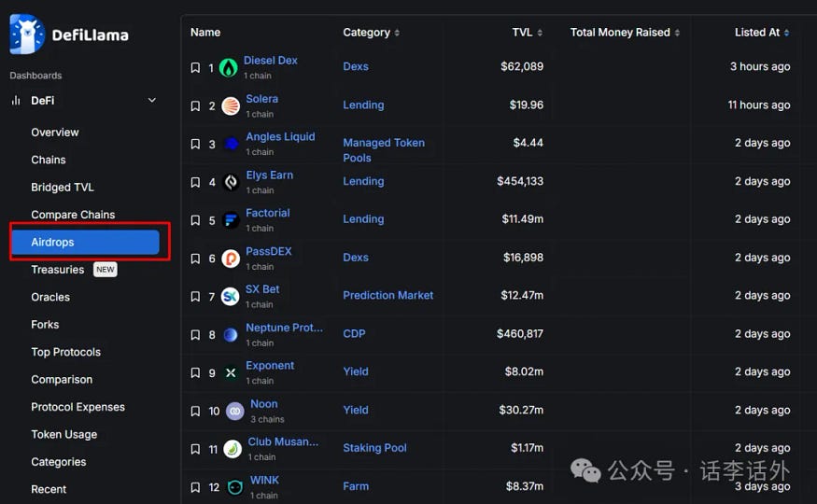
Task: Bookmark the PassDEX row
Action: coord(195,259)
